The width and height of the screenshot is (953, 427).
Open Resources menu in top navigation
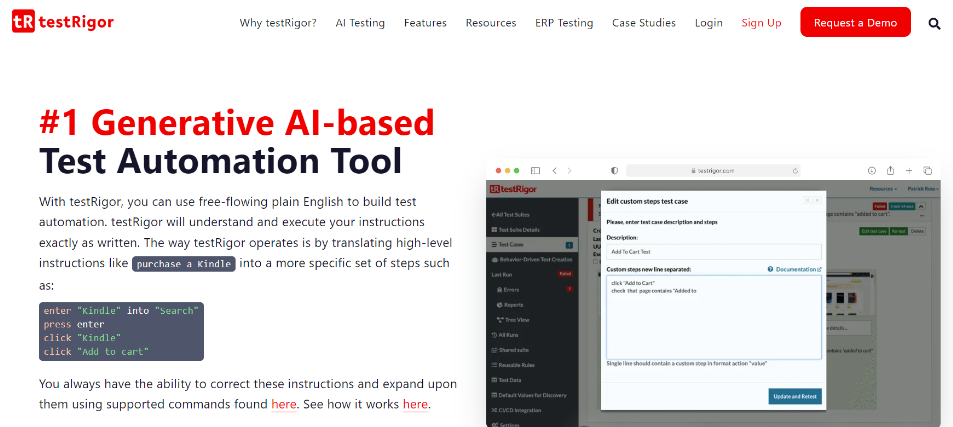491,23
